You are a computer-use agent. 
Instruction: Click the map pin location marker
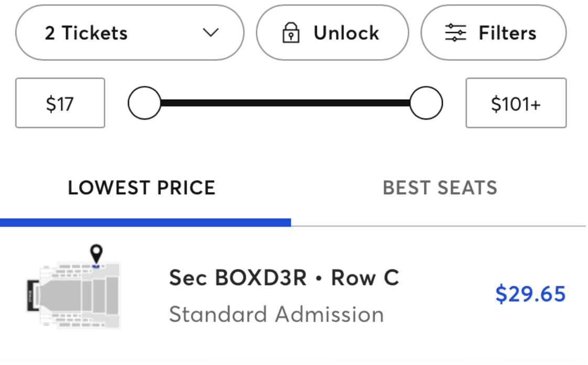96,254
